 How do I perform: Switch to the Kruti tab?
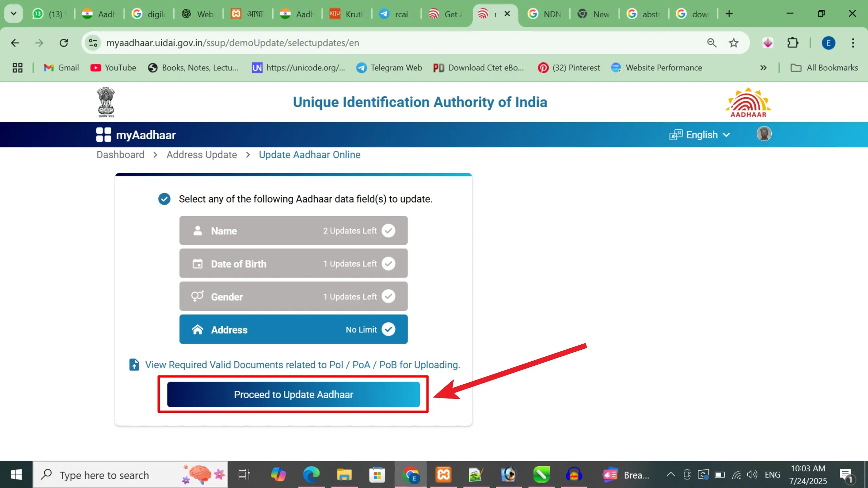pos(347,14)
